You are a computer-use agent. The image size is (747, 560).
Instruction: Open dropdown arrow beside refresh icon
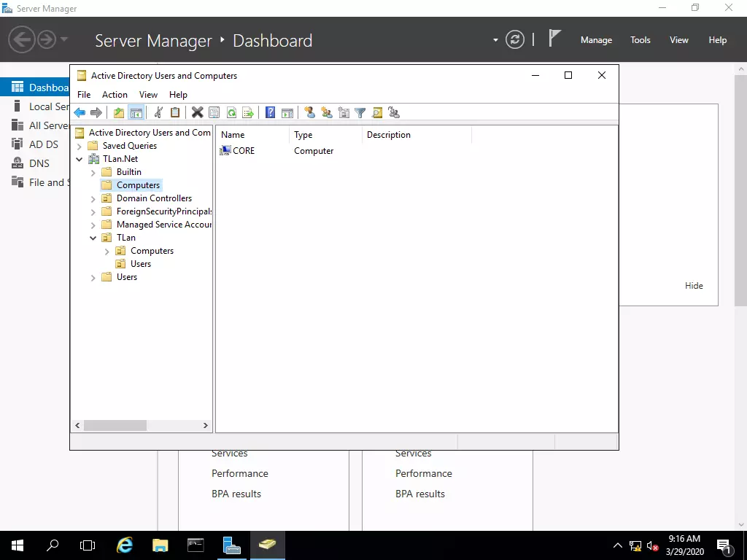click(495, 40)
